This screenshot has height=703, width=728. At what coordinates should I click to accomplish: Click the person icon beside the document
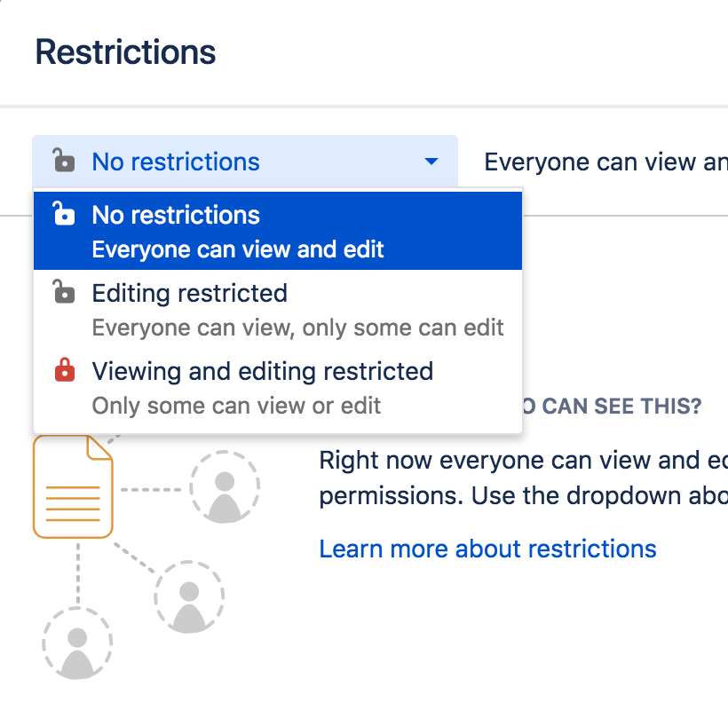pyautogui.click(x=225, y=486)
